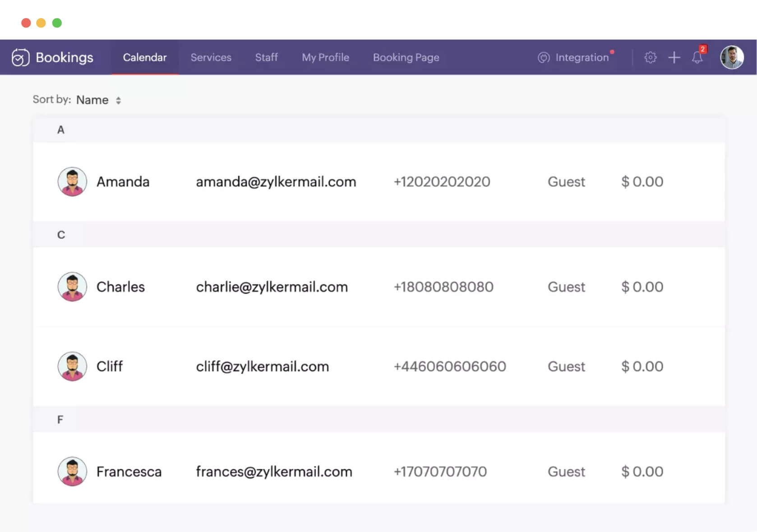Select Amanda's contact avatar
Viewport: 757px width, 532px height.
pyautogui.click(x=72, y=182)
